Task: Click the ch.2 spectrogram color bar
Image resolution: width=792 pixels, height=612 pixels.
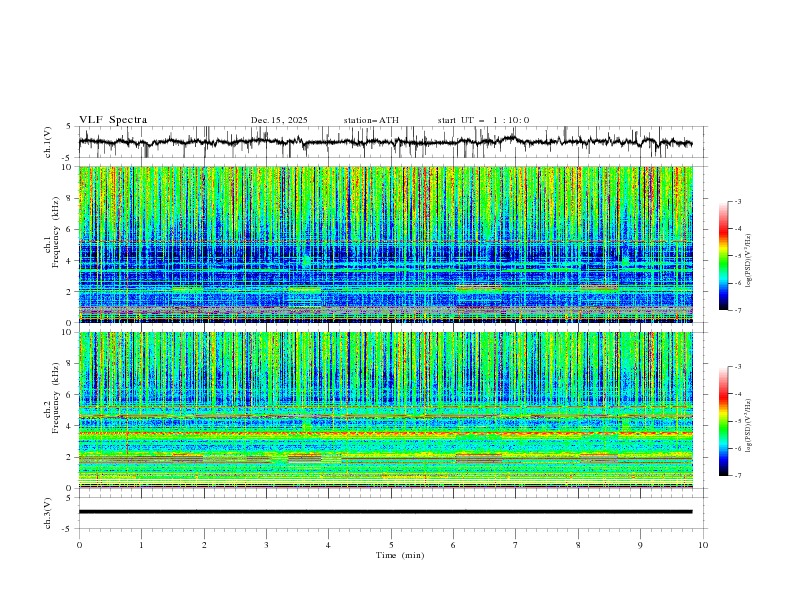Action: (723, 421)
